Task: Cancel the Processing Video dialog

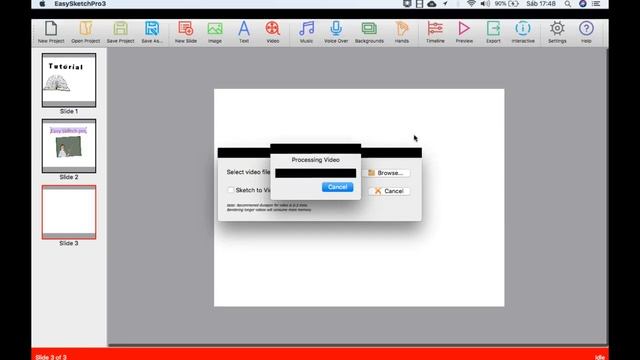Action: 338,187
